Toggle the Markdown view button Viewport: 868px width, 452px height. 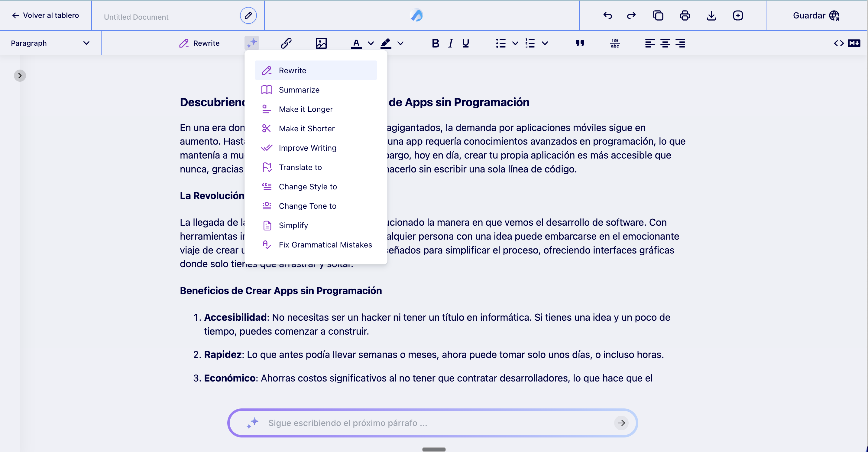(853, 43)
